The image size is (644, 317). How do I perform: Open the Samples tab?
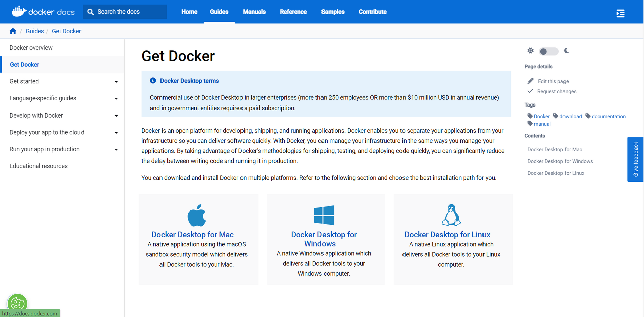pyautogui.click(x=333, y=12)
